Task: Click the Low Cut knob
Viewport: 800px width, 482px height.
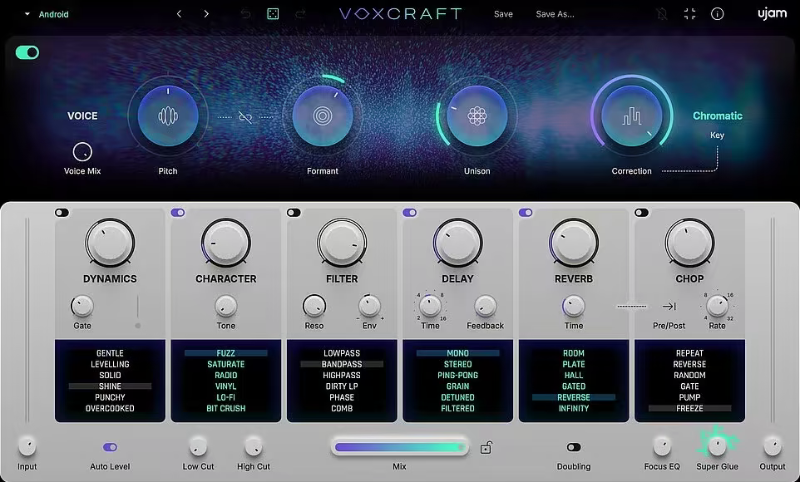Action: tap(198, 446)
